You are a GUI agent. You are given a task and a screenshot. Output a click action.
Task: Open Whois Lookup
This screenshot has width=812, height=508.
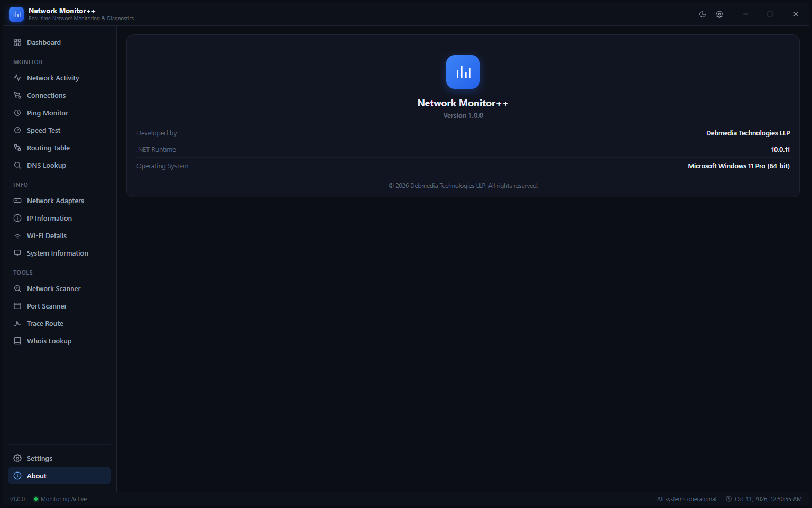tap(59, 341)
